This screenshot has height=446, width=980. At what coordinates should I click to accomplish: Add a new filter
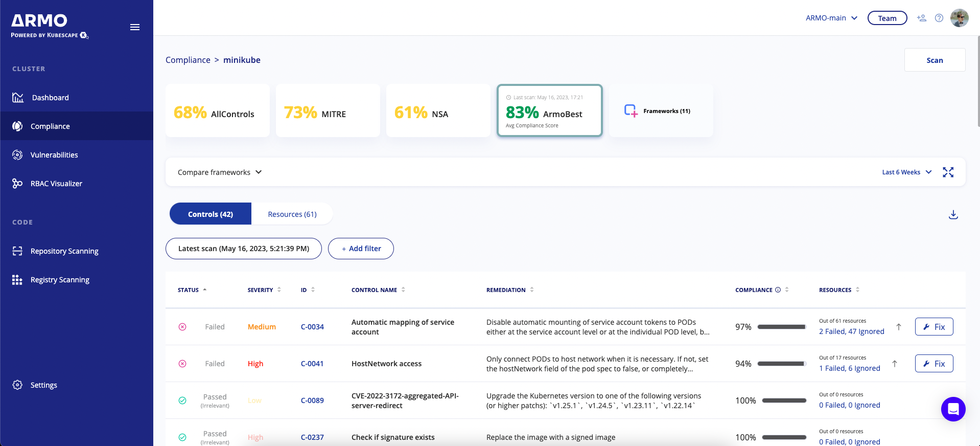tap(361, 249)
